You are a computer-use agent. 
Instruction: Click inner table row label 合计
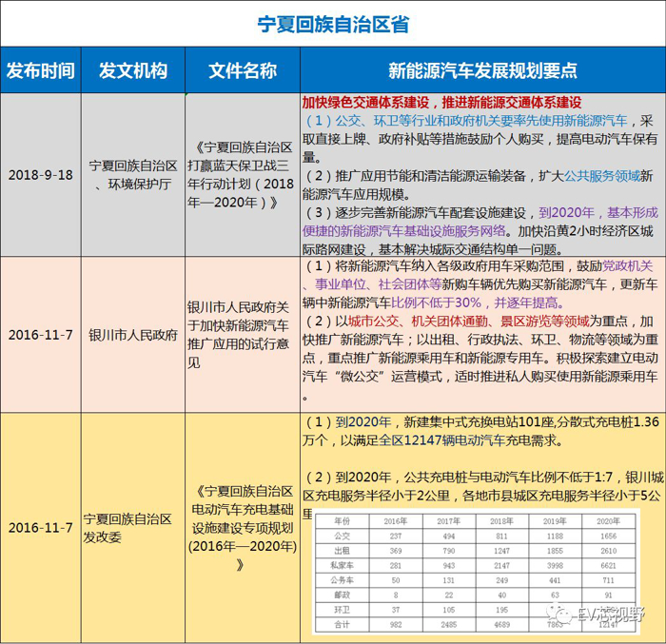[x=342, y=624]
